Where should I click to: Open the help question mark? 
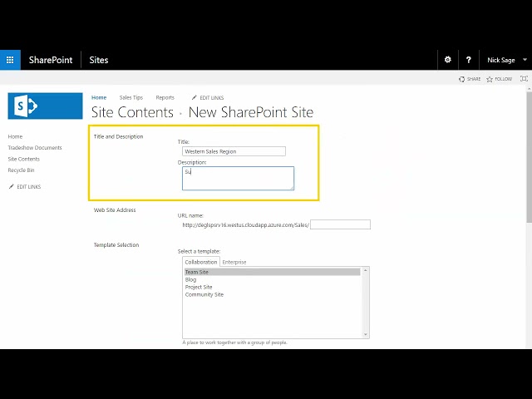[x=469, y=60]
